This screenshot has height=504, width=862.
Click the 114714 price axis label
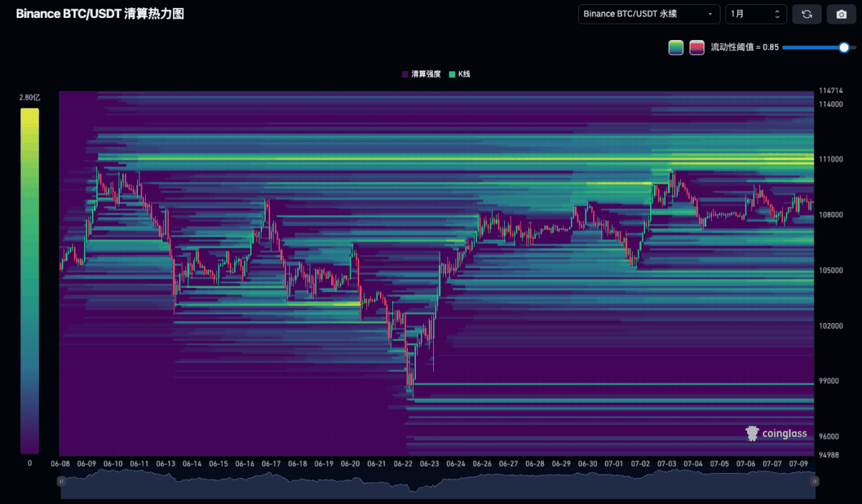point(830,91)
